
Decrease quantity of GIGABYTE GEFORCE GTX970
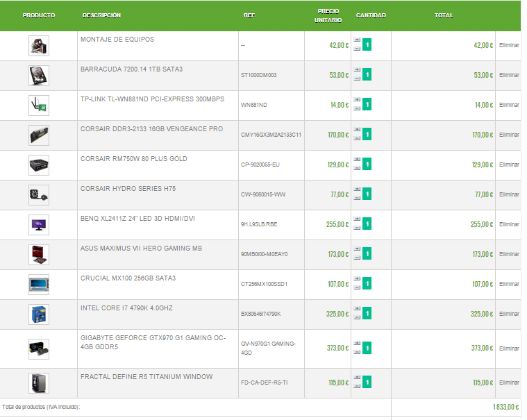(x=357, y=353)
